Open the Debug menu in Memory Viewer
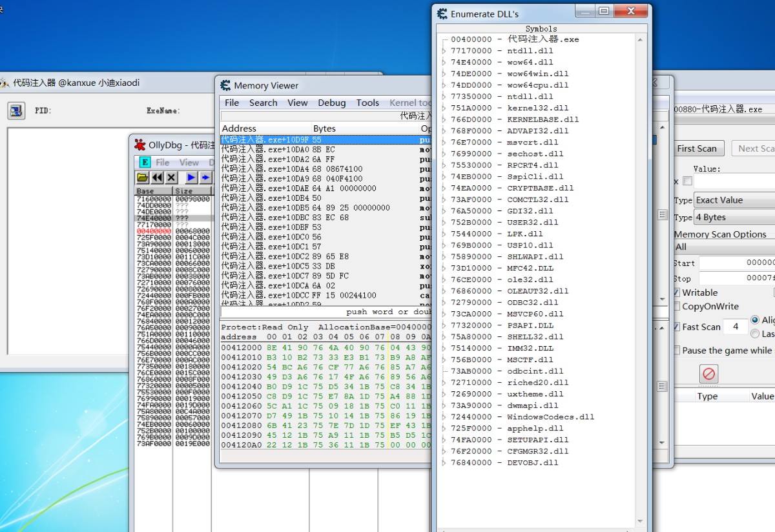775x532 pixels. pos(331,103)
